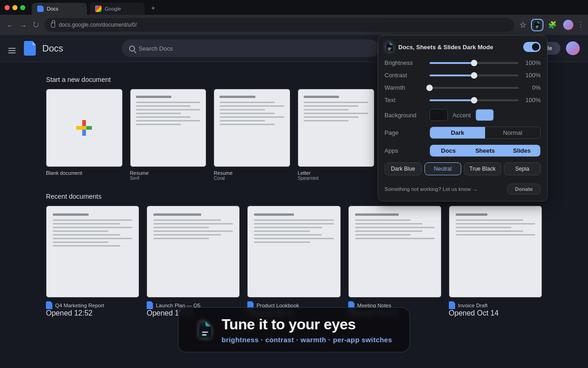The width and height of the screenshot is (588, 368).
Task: Toggle dark mode for the Slides app
Action: (522, 151)
